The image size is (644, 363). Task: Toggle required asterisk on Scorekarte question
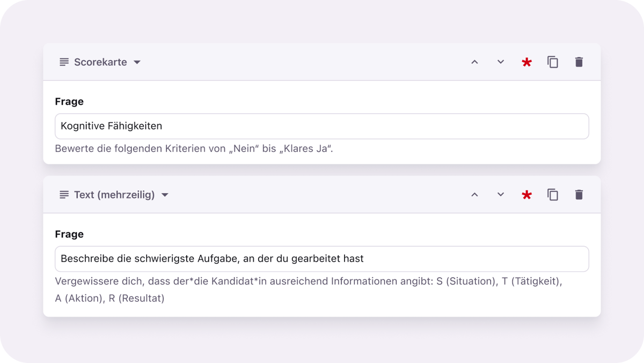coord(526,62)
